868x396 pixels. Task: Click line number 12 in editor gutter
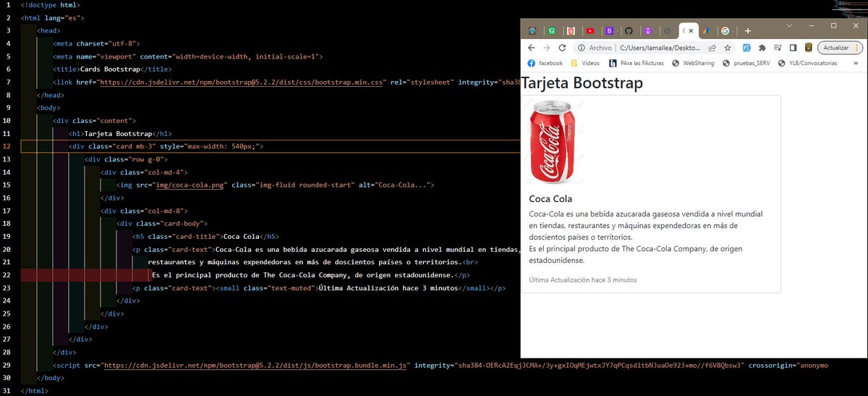point(7,147)
